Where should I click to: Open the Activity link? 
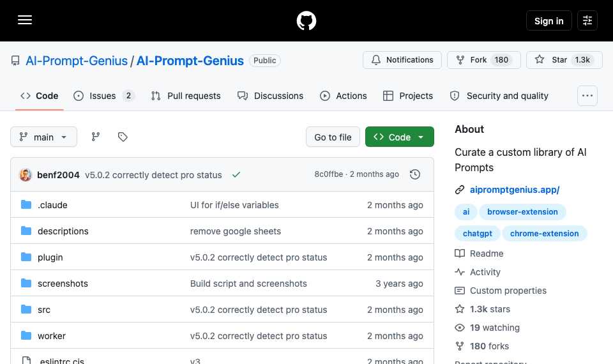coord(485,272)
